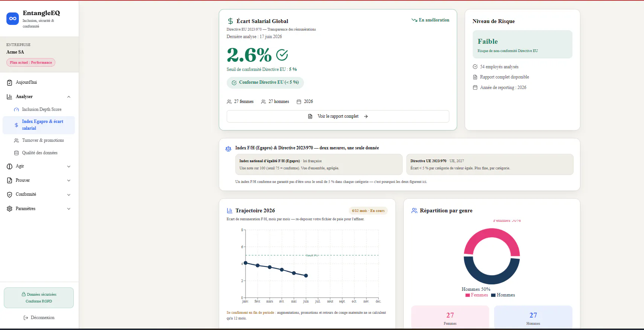Expand the Conformité section chevron
The height and width of the screenshot is (330, 644).
[69, 195]
